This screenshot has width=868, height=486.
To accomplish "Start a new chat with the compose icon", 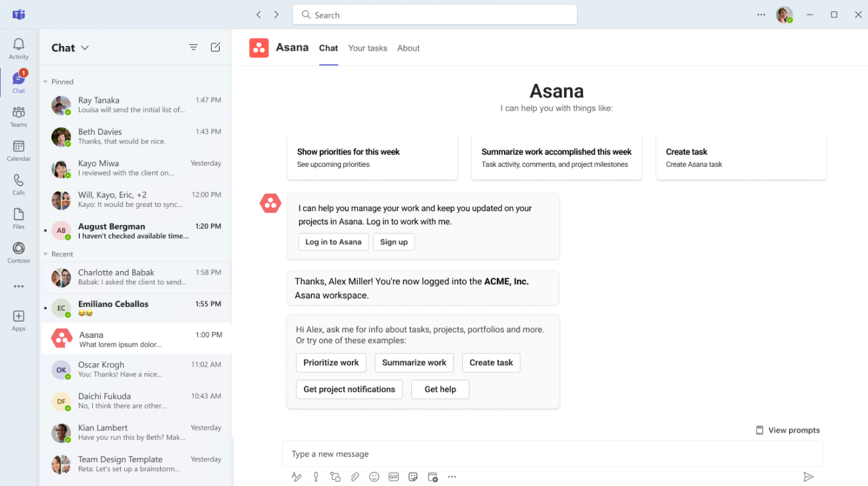I will 215,47.
